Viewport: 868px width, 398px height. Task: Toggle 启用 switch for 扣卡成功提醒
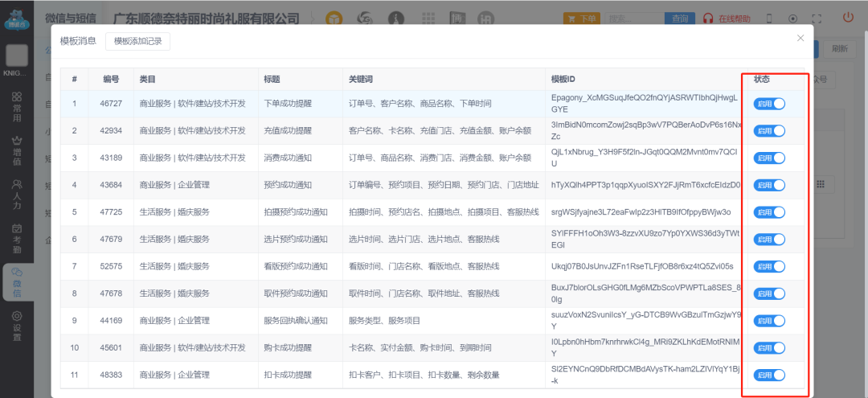769,375
